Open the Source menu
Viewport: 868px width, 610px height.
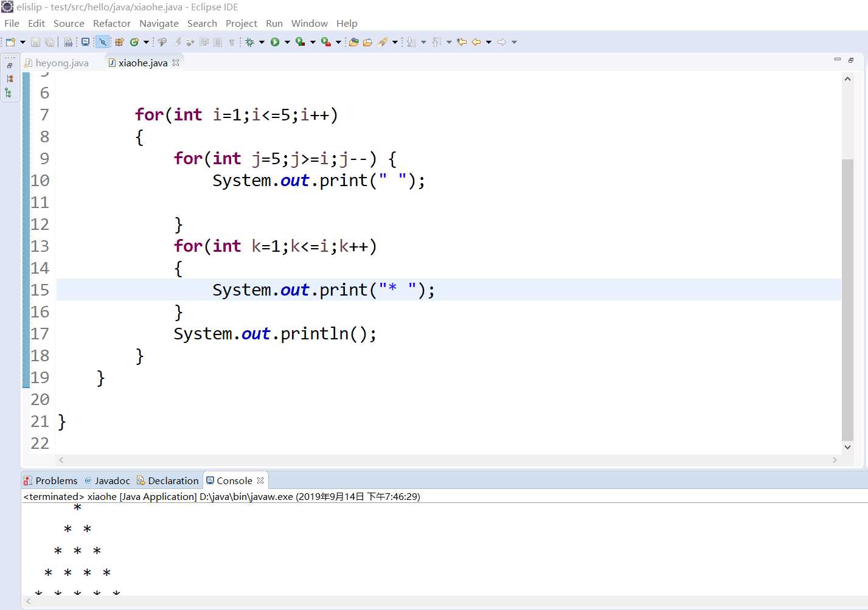click(69, 23)
